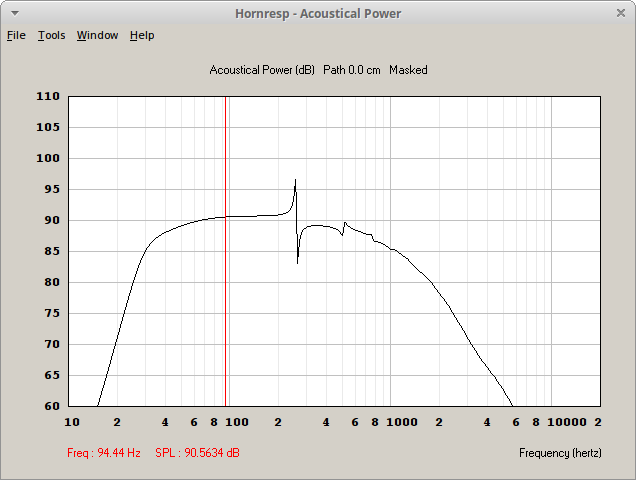Click the 90 dB y-axis label
This screenshot has height=480, width=636.
[x=52, y=220]
